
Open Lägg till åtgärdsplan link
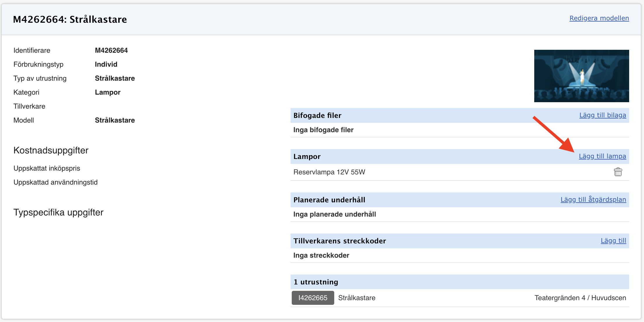593,200
